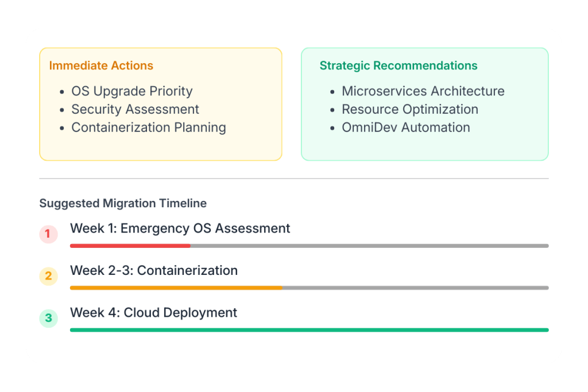Click Week 2-3: Containerization label

pyautogui.click(x=153, y=270)
